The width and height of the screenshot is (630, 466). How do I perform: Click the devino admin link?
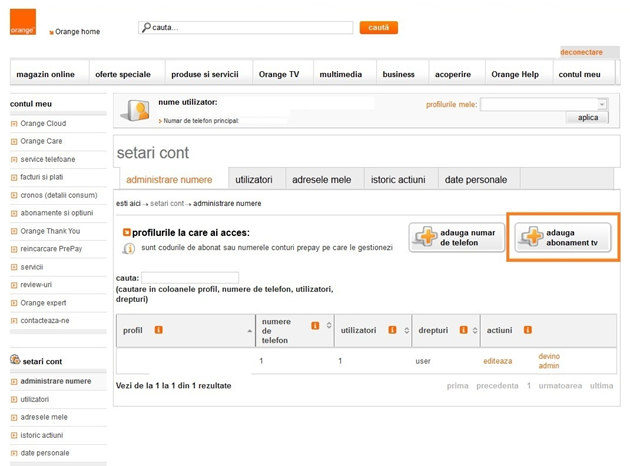point(549,361)
